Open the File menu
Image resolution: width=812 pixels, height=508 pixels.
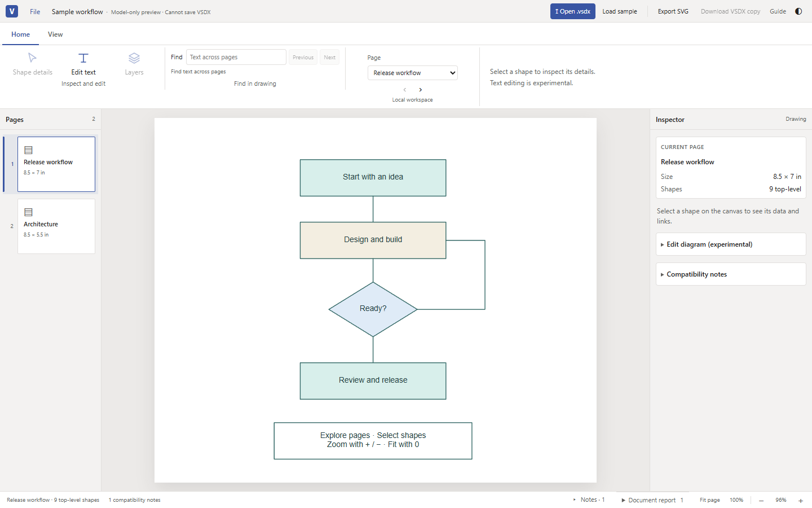click(x=35, y=11)
